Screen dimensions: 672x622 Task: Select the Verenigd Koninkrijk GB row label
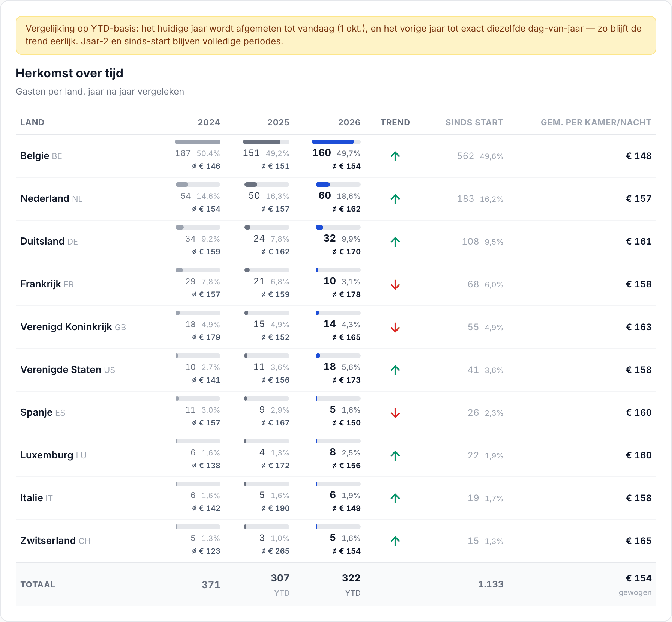[73, 327]
